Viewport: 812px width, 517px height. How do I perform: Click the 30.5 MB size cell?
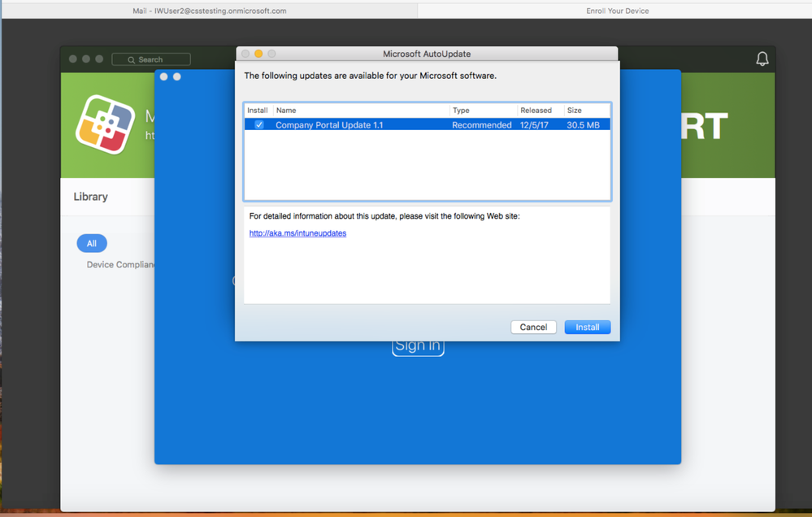[x=583, y=125]
